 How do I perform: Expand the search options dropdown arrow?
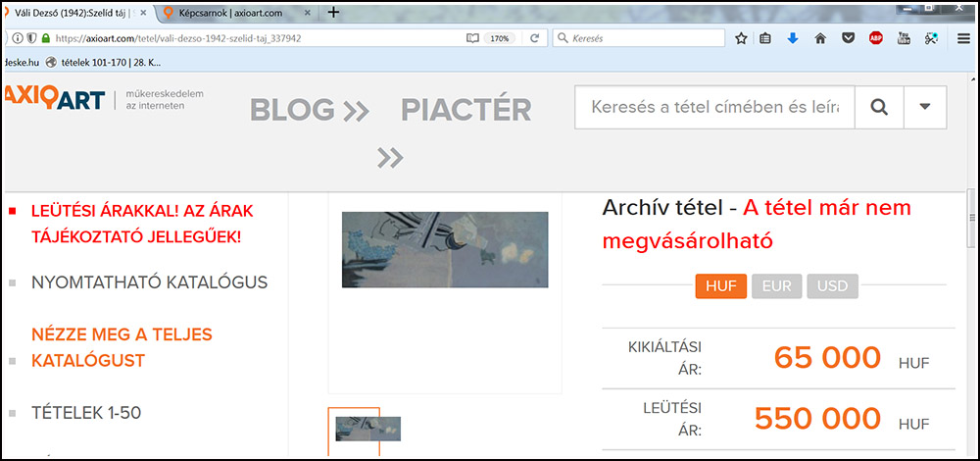click(x=925, y=107)
